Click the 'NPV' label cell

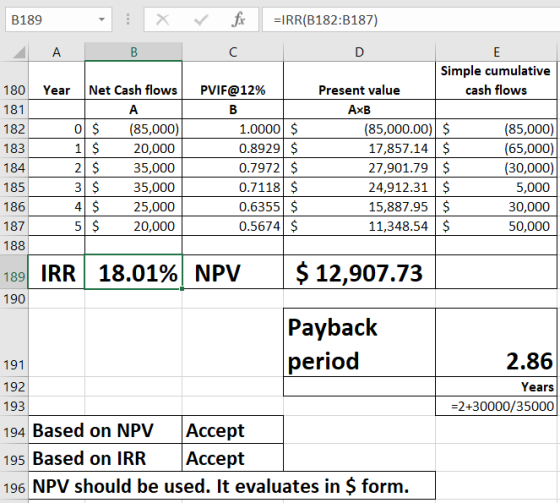pos(232,272)
